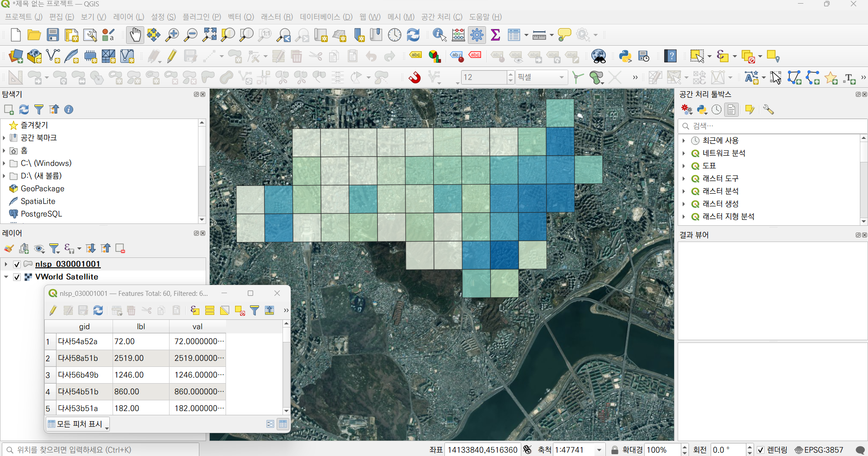Expand the network analysis toolbox group
The image size is (868, 456).
[x=684, y=153]
